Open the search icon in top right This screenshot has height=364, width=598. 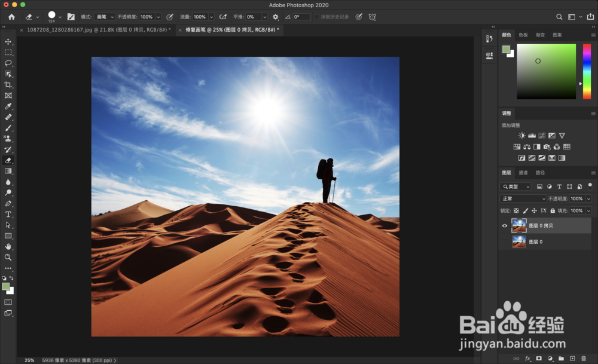tap(559, 17)
